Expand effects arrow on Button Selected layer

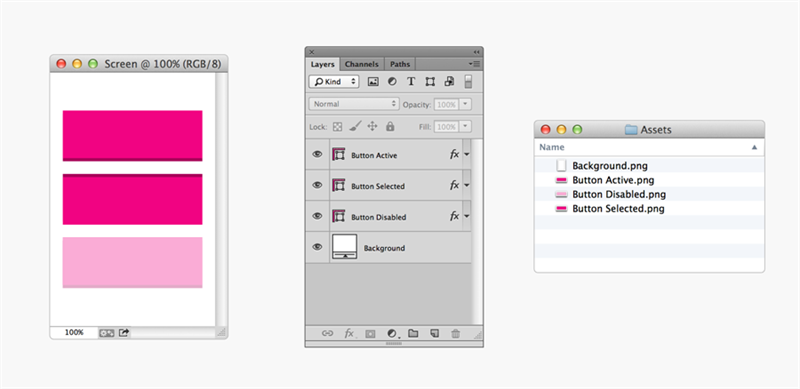[x=466, y=185]
